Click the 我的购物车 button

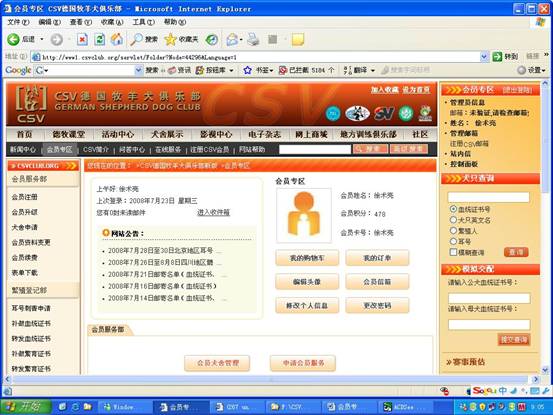pos(307,258)
